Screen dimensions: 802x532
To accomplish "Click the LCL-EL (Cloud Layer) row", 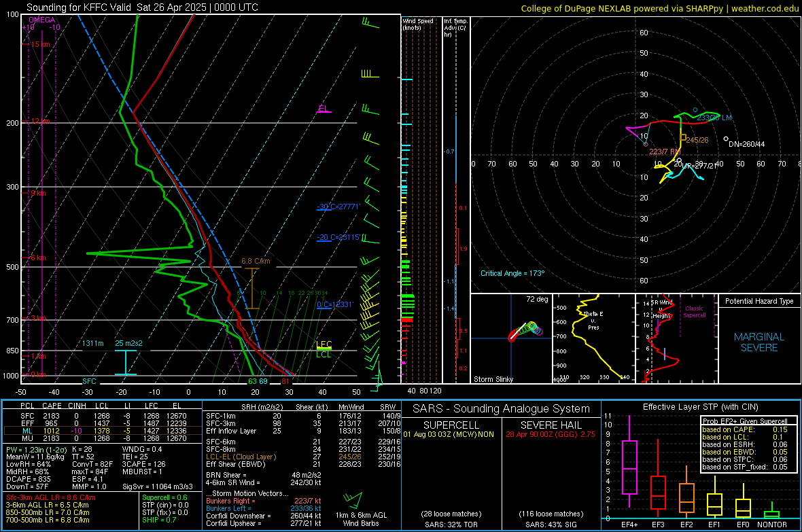I will click(x=303, y=457).
